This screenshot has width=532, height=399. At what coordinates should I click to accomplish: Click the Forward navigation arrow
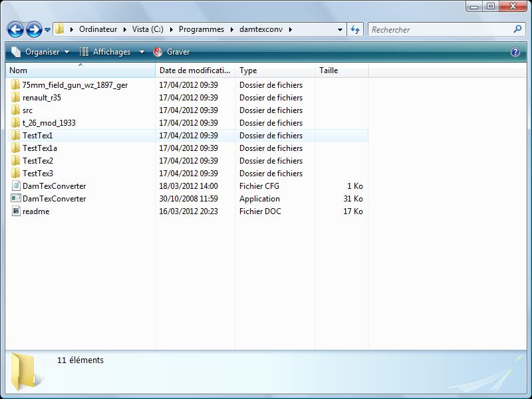pos(34,29)
